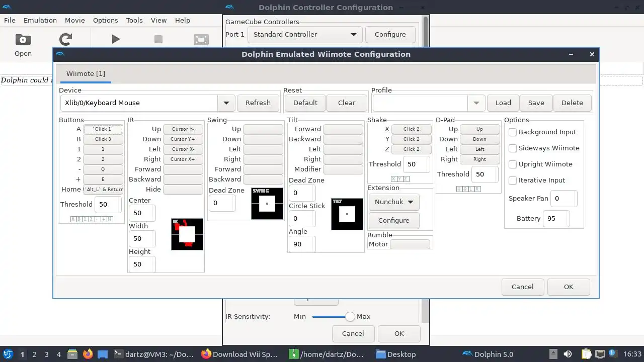
Task: Switch to /home/dartz/Do... archive taskbar entry
Action: point(327,354)
